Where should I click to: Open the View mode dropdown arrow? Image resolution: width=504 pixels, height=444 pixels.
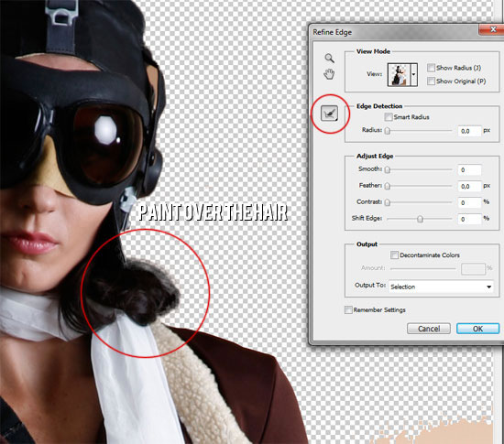pos(414,74)
